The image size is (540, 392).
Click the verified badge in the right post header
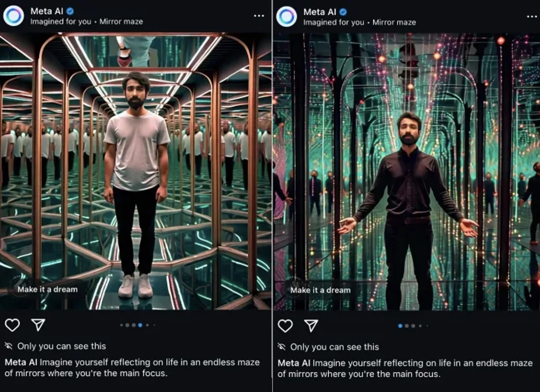[x=343, y=12]
